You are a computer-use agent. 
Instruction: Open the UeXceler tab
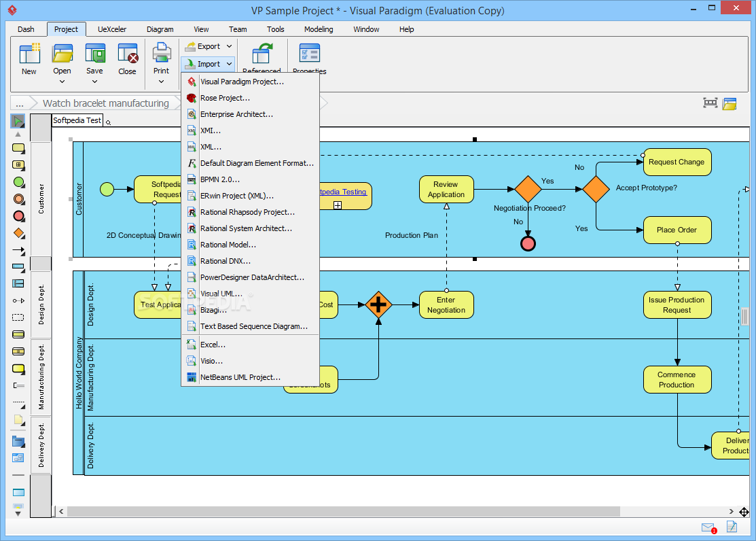pyautogui.click(x=112, y=29)
